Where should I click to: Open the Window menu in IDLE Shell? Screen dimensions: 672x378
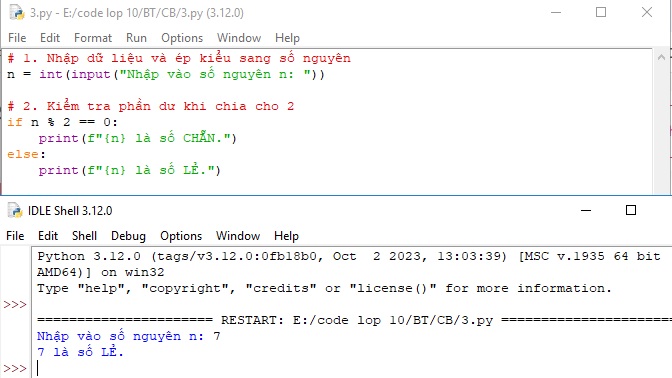238,236
